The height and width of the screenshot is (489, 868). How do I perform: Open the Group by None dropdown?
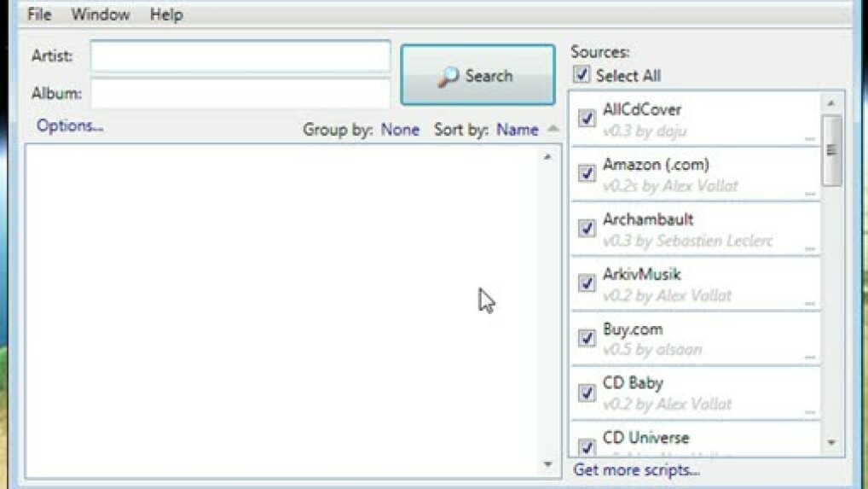[x=400, y=130]
